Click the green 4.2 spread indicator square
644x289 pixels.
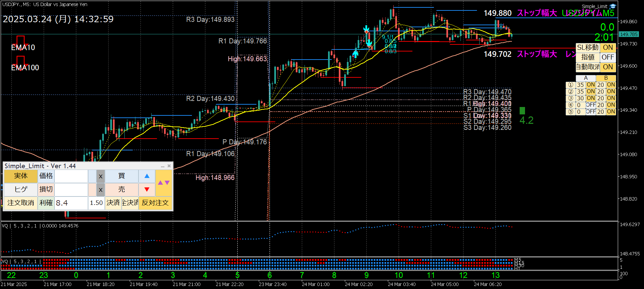[x=522, y=111]
